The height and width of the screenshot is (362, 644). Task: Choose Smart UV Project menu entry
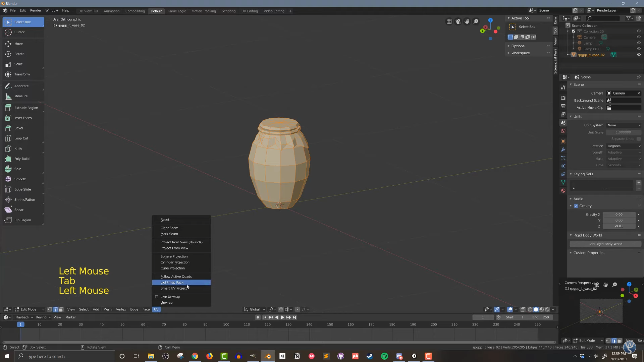tap(174, 288)
